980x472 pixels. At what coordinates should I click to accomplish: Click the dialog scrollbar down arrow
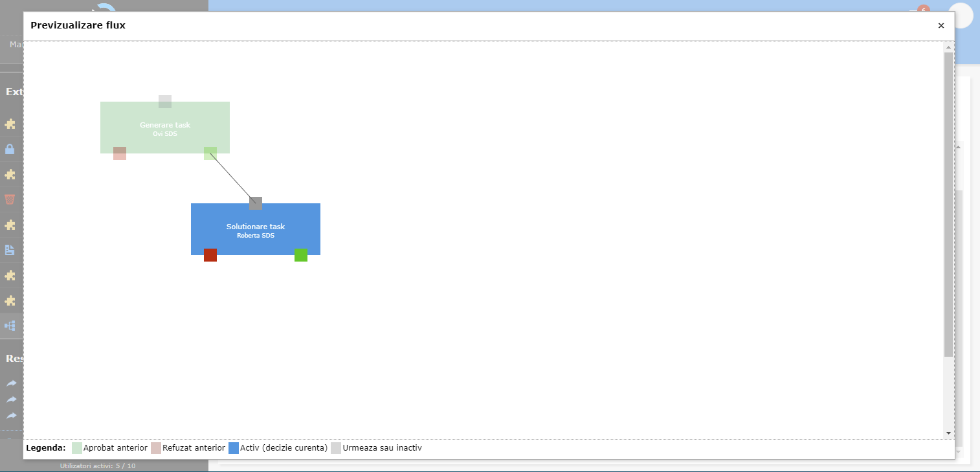[x=949, y=433]
